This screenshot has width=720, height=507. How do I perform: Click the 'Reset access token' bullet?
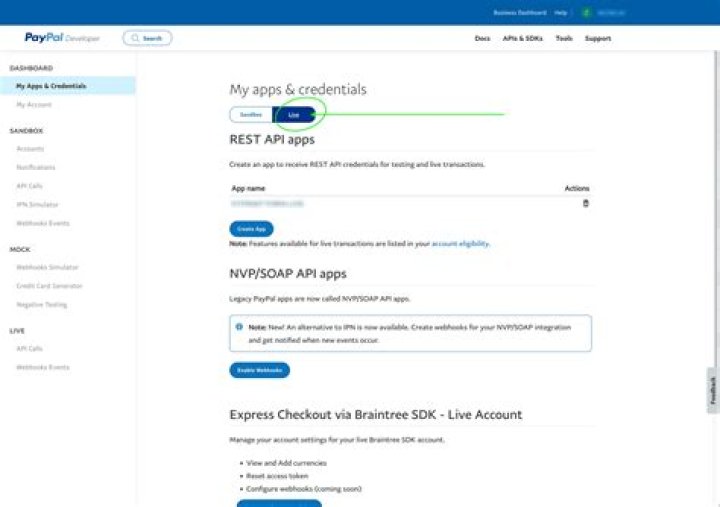point(277,476)
